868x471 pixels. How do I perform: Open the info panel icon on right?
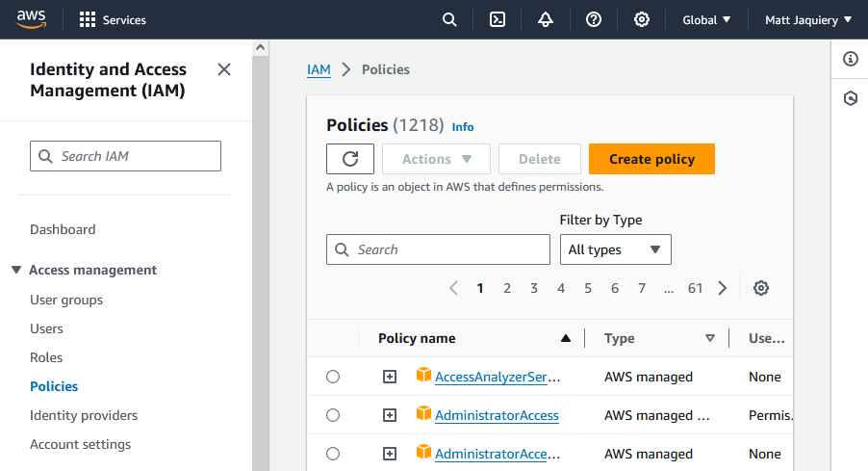(x=850, y=60)
